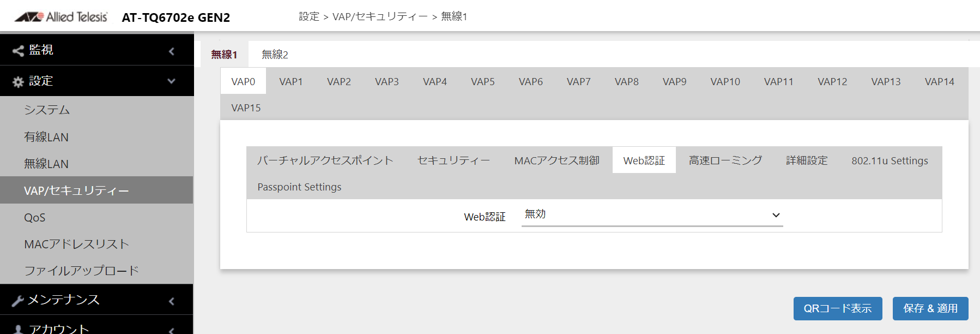980x334 pixels.
Task: Click the gear icon beside 設定
Action: click(x=18, y=82)
